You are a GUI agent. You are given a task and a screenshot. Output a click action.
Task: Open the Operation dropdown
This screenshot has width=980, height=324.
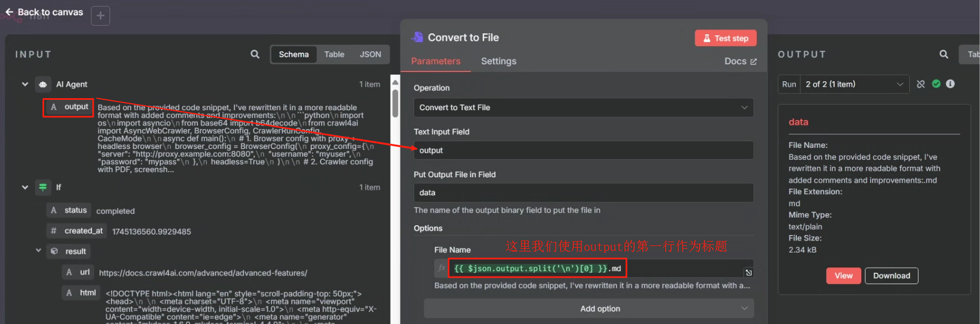click(583, 107)
